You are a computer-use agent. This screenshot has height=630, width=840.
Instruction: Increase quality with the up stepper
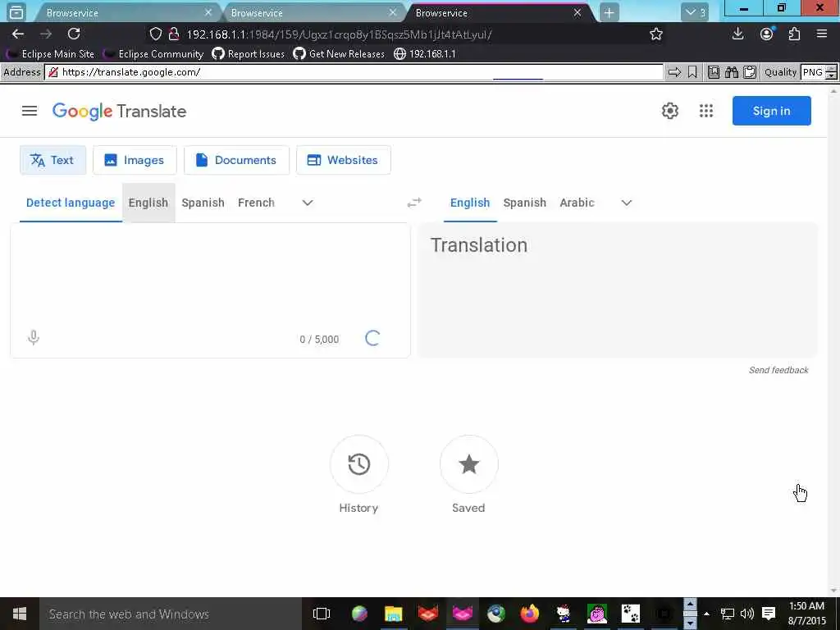(x=831, y=68)
